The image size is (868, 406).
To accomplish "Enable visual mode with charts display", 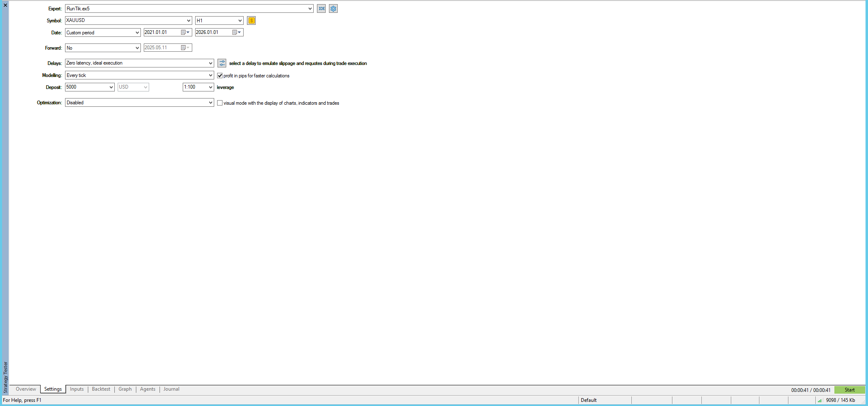I will (220, 103).
